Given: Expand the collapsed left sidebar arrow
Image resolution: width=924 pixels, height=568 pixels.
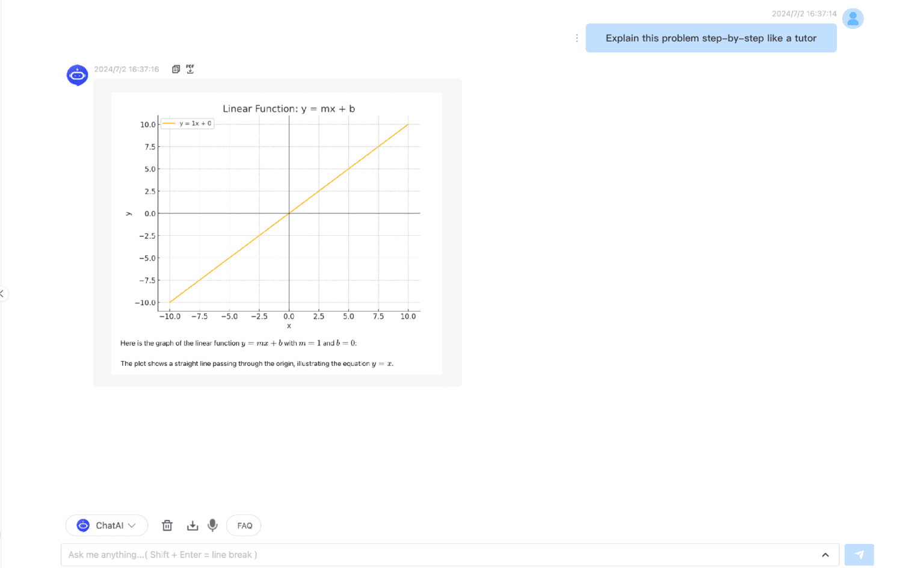Looking at the screenshot, I should [x=2, y=294].
